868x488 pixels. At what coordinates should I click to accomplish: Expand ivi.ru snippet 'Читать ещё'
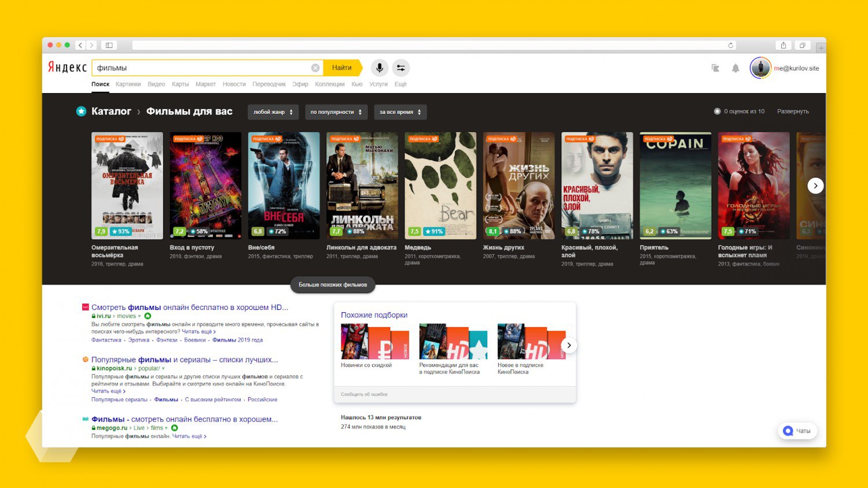pyautogui.click(x=198, y=332)
